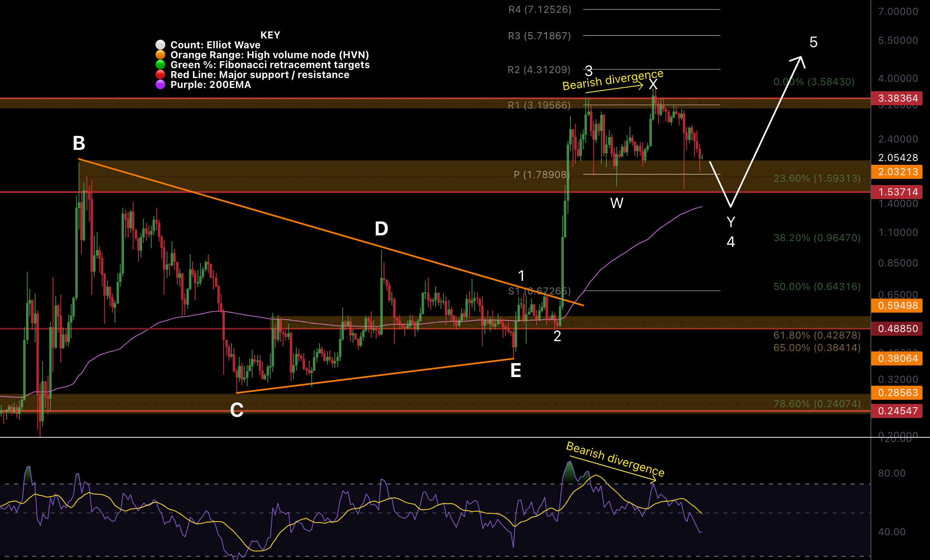
Task: Select the 23.60% Fibonacci retracement label
Action: 817,178
